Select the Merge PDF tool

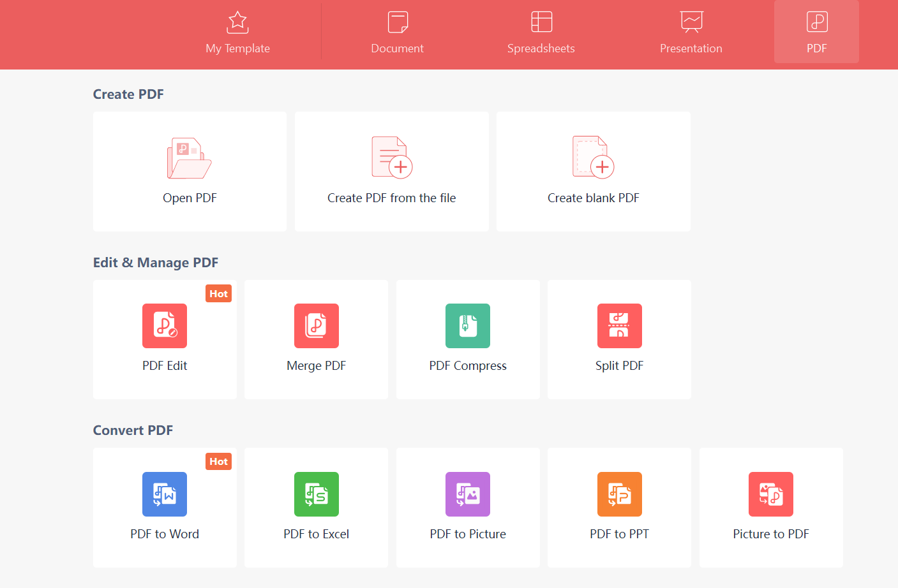[316, 339]
